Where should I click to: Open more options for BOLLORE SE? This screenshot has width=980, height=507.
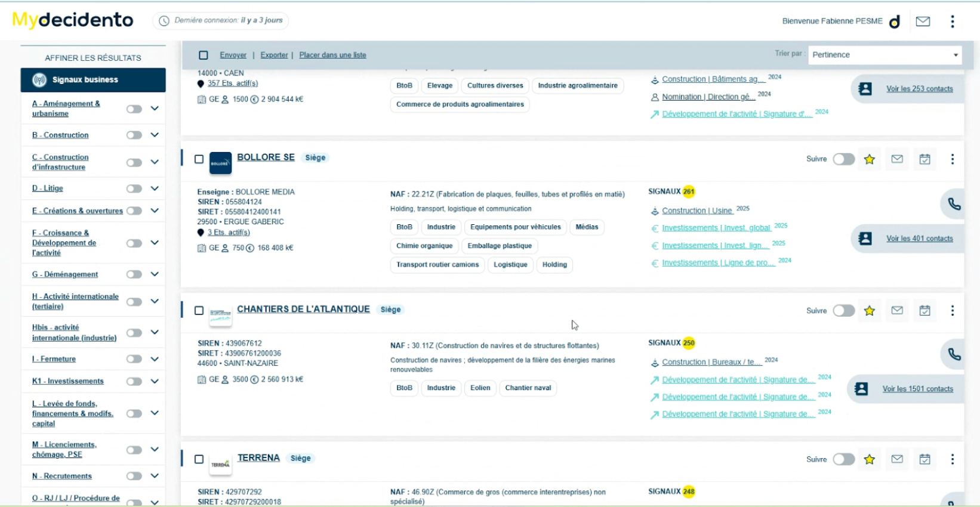click(953, 159)
